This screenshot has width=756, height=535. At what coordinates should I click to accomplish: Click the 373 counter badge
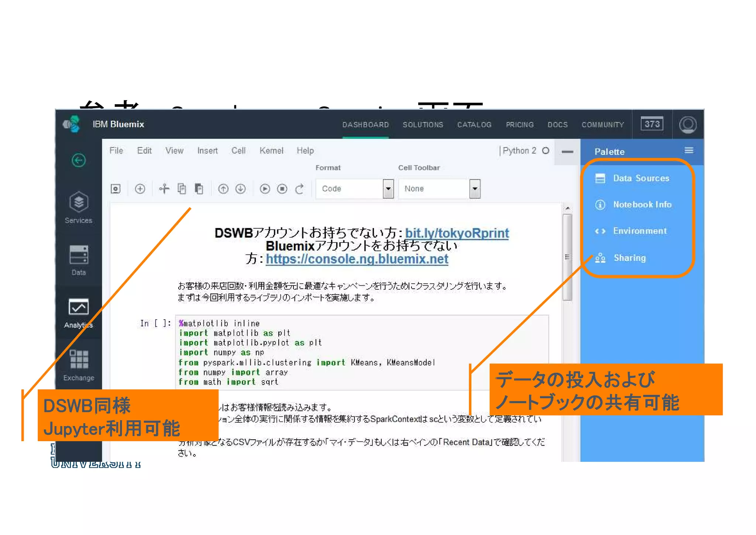652,124
